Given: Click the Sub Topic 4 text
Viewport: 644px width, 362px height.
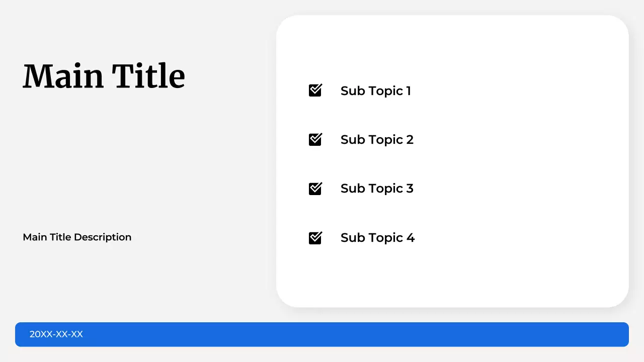Looking at the screenshot, I should (377, 238).
